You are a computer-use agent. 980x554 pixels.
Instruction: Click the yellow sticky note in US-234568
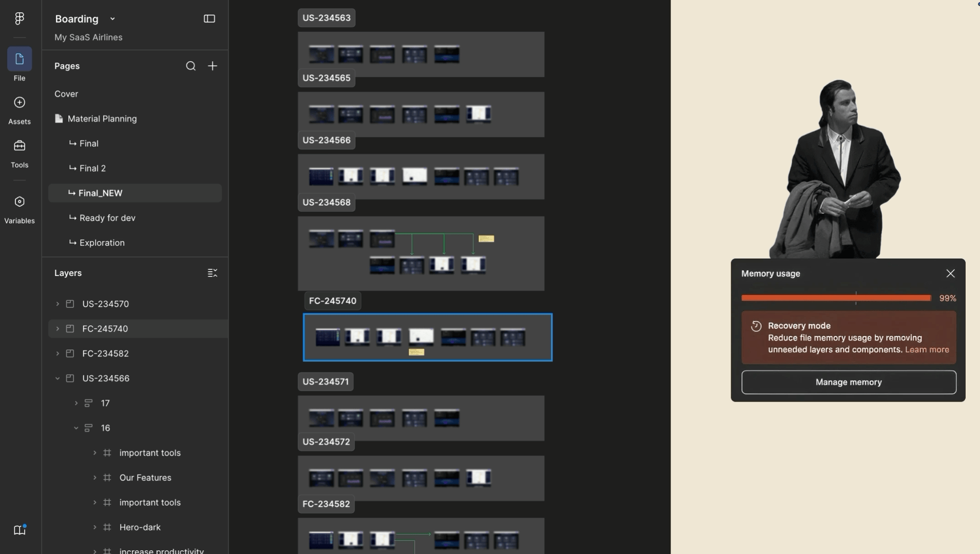[x=486, y=239]
